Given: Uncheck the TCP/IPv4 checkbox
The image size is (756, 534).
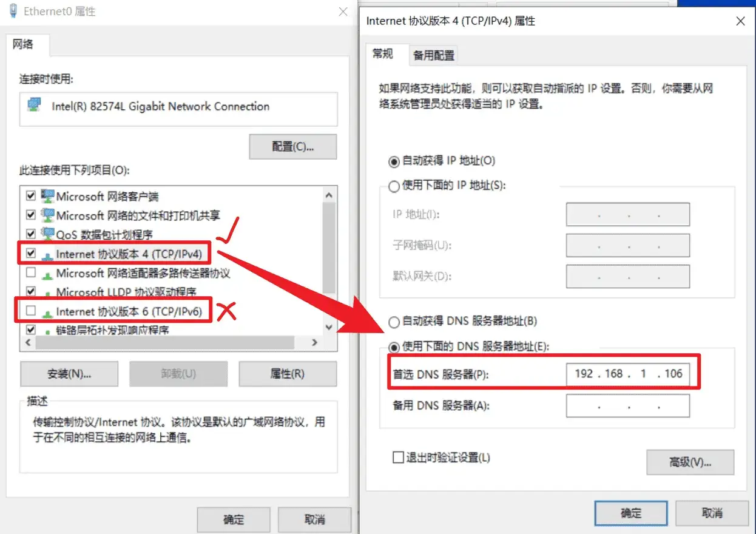Looking at the screenshot, I should point(31,254).
